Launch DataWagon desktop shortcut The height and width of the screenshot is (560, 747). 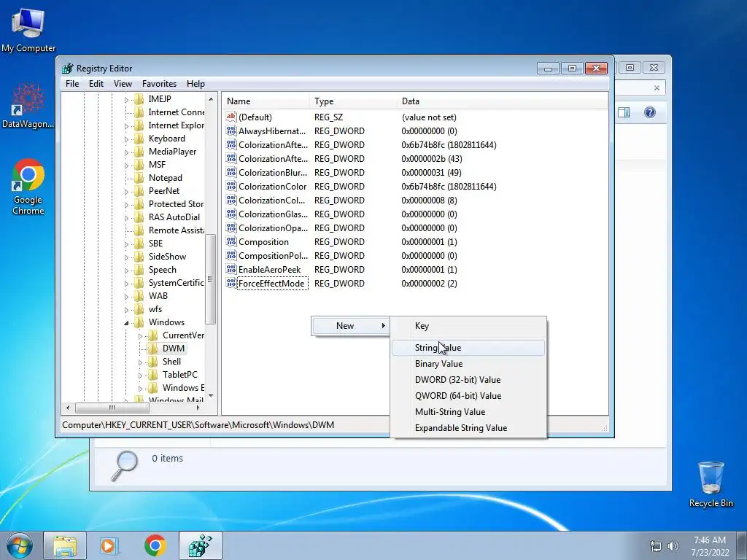point(28,106)
